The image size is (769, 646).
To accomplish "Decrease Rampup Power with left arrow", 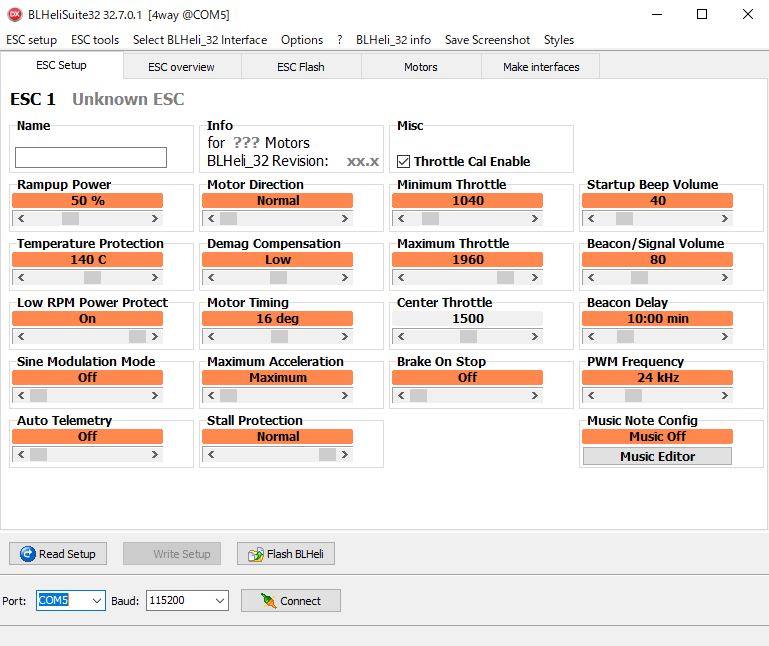I will click(21, 218).
